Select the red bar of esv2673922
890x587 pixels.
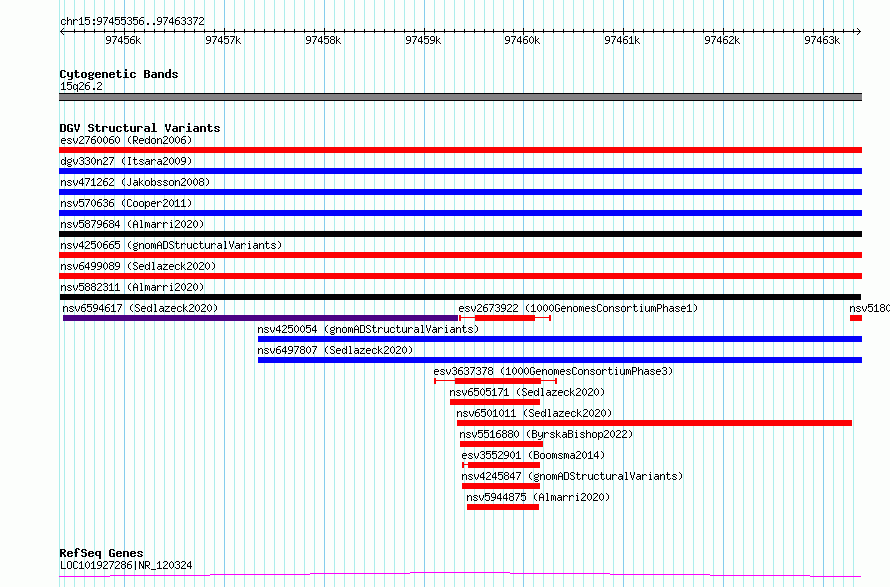pyautogui.click(x=505, y=318)
